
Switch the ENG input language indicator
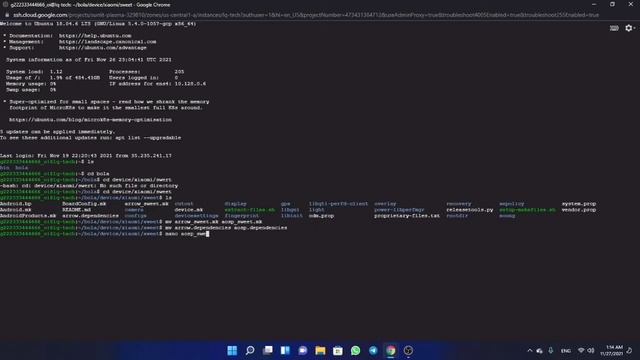(x=566, y=351)
